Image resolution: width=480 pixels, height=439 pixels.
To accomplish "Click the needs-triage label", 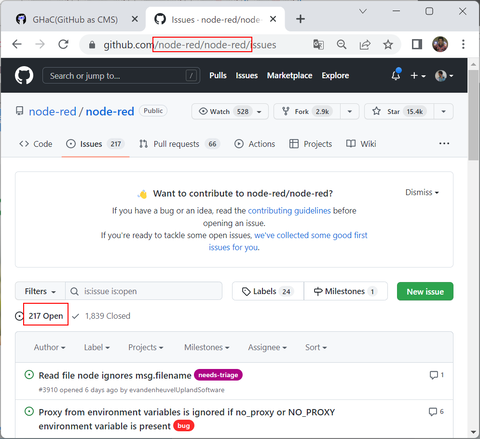I will 218,375.
